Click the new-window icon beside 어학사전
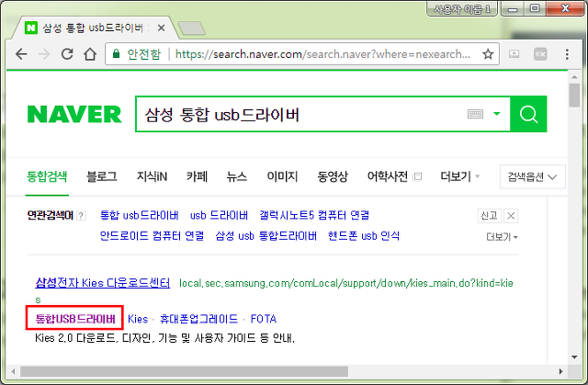Viewport: 588px width, 385px height. pos(417,176)
